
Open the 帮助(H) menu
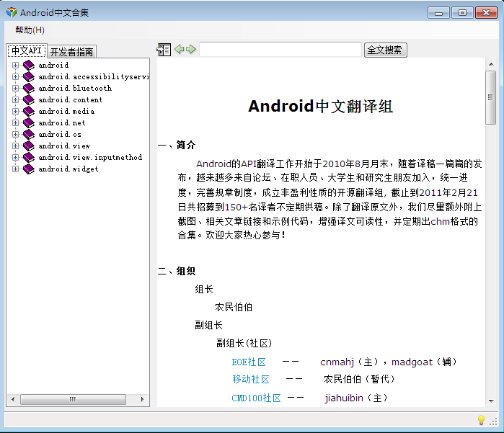click(x=30, y=30)
